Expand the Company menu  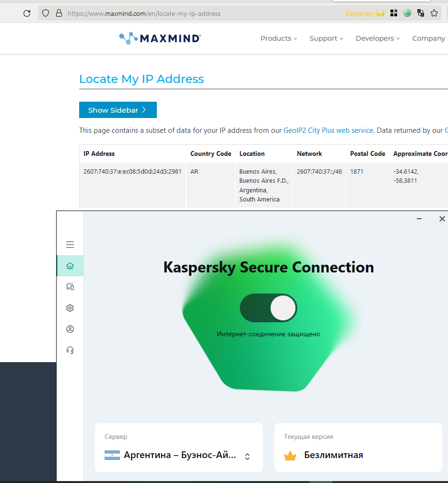[x=430, y=38]
